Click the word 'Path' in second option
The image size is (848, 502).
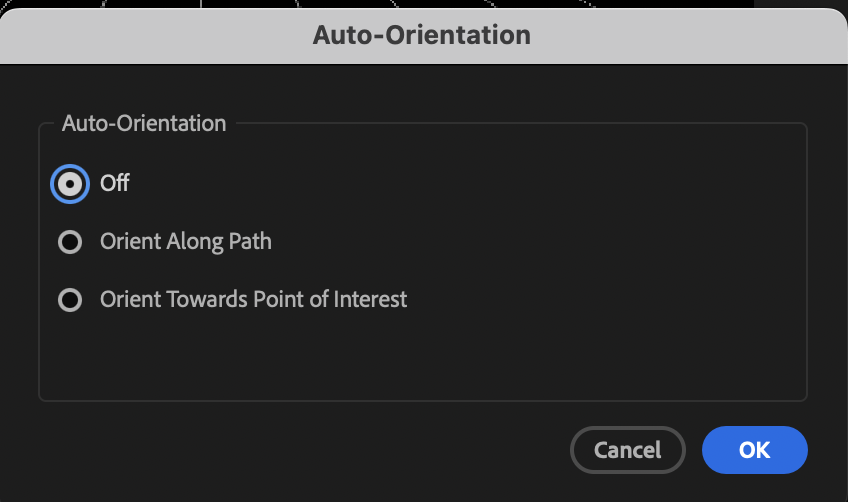click(x=252, y=242)
